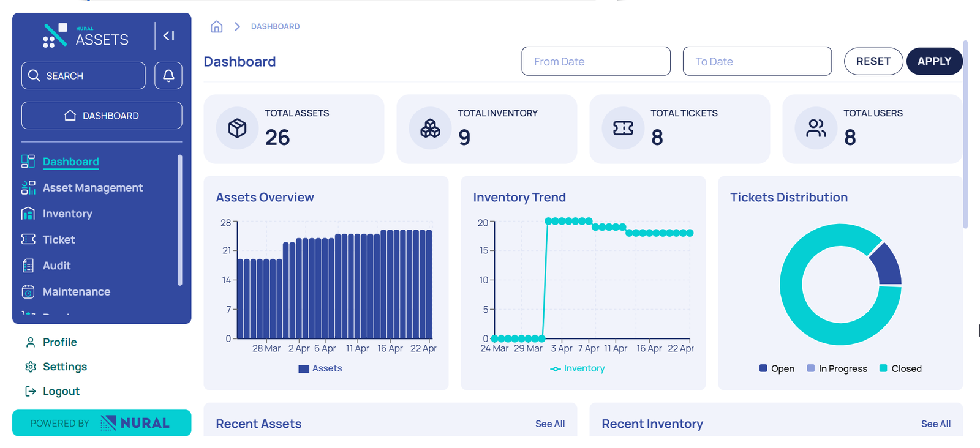This screenshot has height=448, width=980.
Task: Click the Recent Inventory heading
Action: (x=652, y=424)
